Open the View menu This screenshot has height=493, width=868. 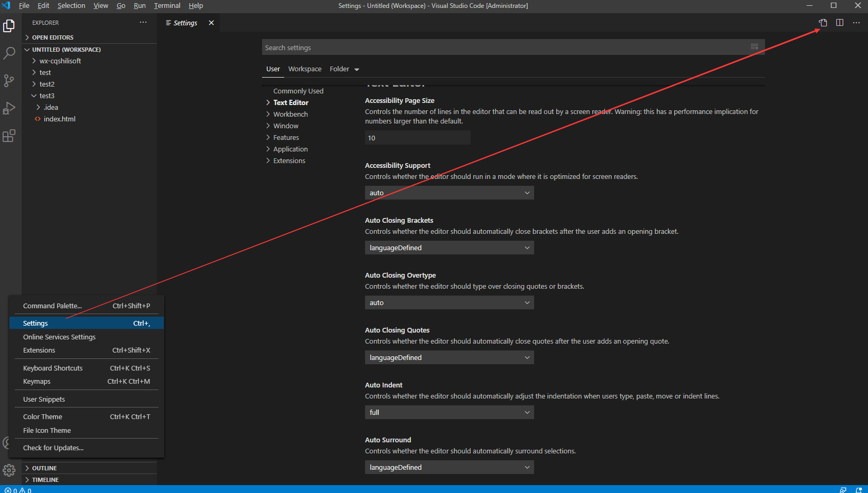[101, 5]
